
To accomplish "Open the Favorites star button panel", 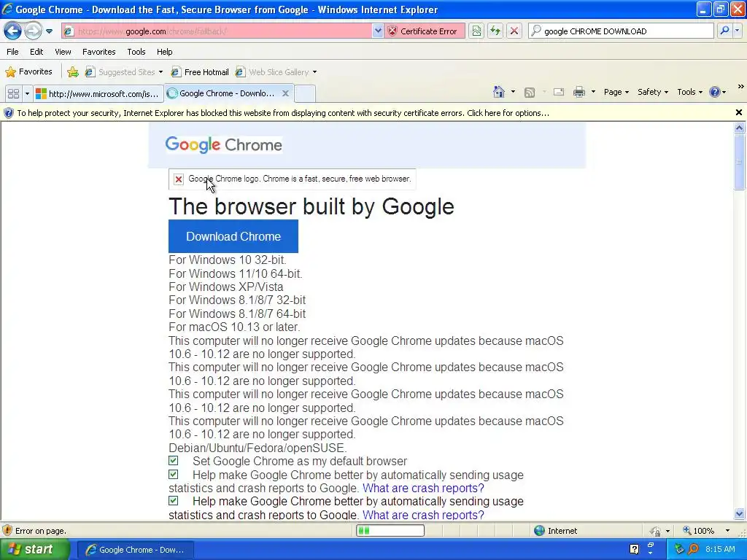I will (x=28, y=72).
